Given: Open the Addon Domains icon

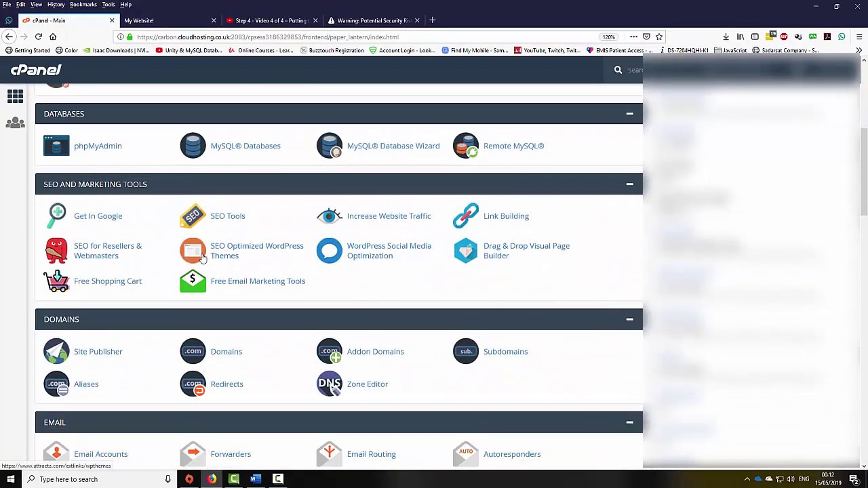Looking at the screenshot, I should pos(330,352).
